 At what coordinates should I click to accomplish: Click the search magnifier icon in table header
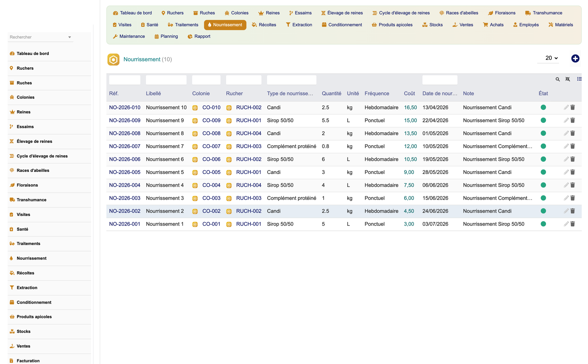coord(557,79)
